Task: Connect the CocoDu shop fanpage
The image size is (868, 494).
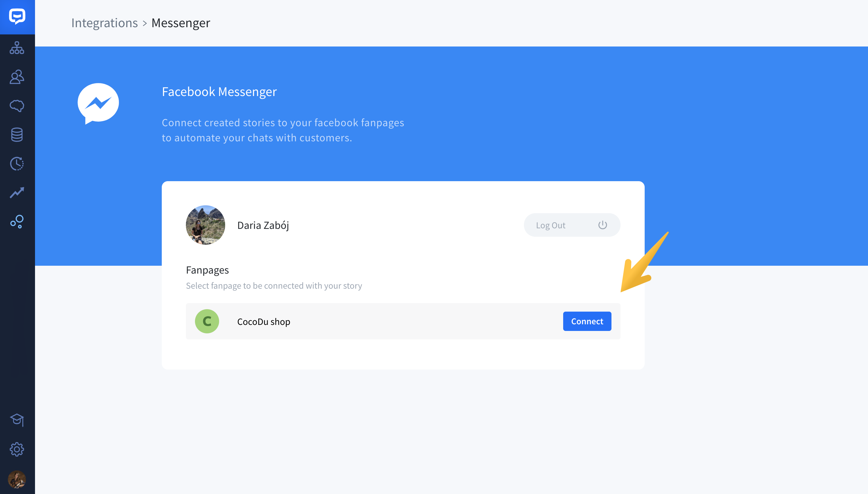Action: coord(587,321)
